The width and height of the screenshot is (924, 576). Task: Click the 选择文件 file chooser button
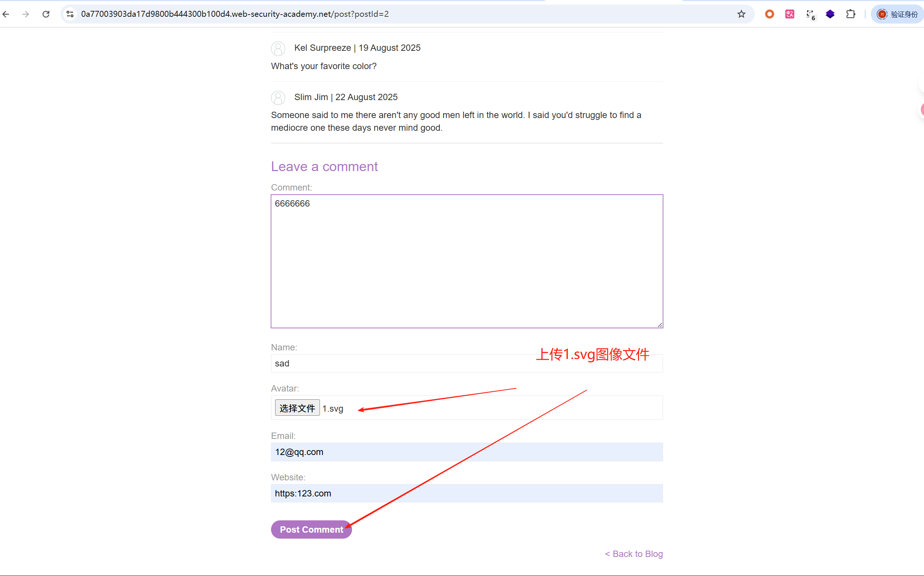click(x=297, y=408)
